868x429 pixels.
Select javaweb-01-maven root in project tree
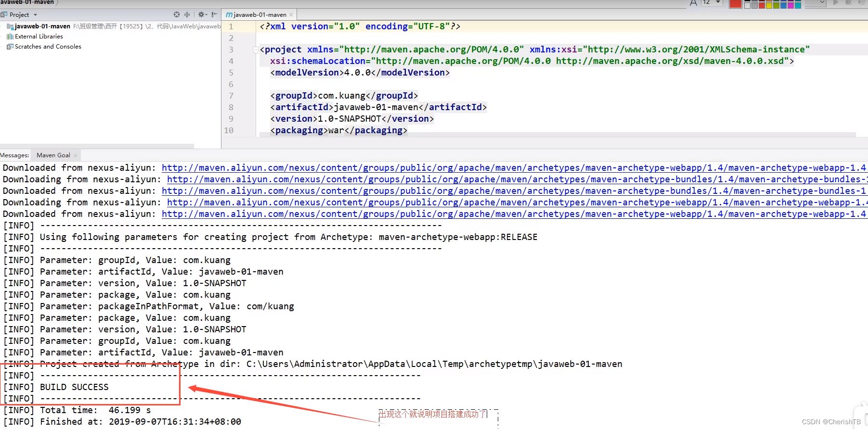[42, 26]
